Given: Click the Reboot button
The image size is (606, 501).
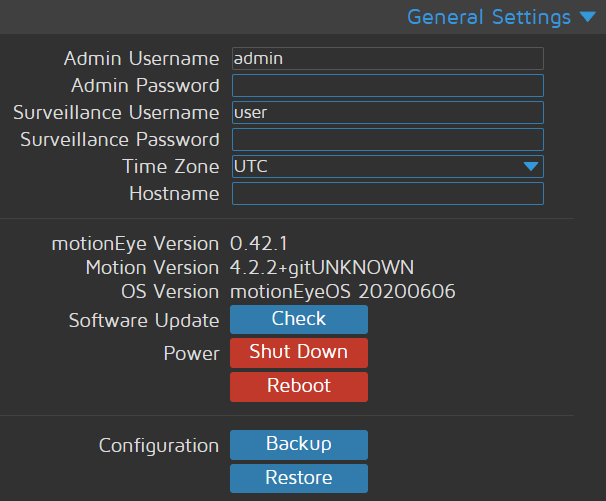Looking at the screenshot, I should point(299,387).
